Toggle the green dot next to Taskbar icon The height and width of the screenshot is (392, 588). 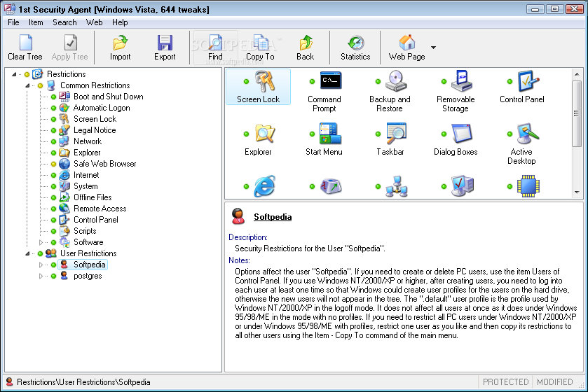click(378, 134)
